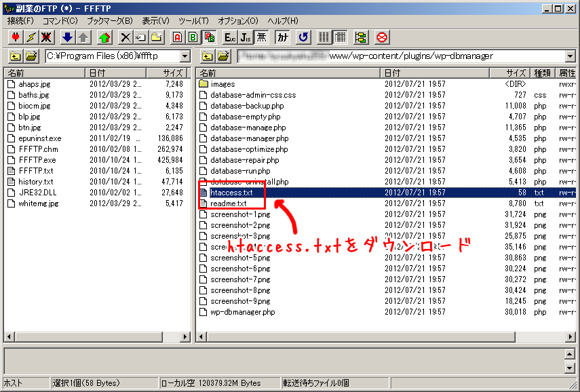Screen dimensions: 580x392
Task: Click the Connect plug icon in toolbar
Action: pyautogui.click(x=15, y=37)
